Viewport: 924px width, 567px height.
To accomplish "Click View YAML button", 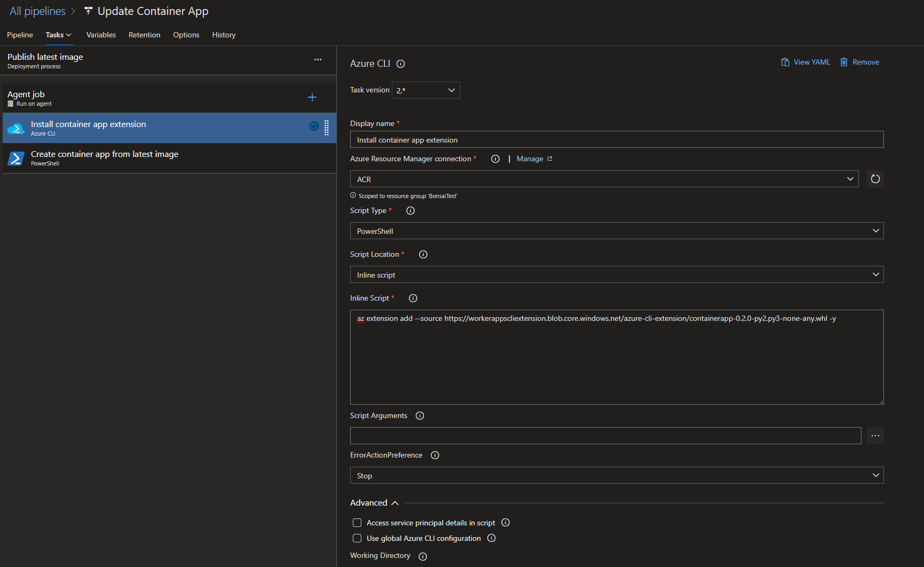I will (x=806, y=62).
